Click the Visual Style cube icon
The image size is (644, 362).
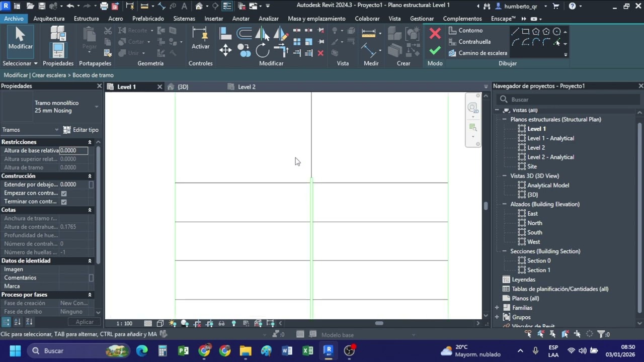[x=160, y=323]
